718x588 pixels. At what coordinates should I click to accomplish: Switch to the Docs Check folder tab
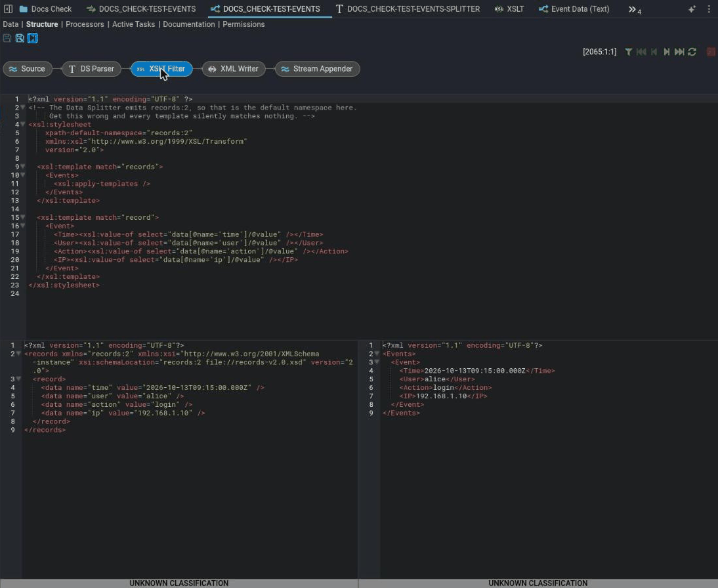[46, 9]
